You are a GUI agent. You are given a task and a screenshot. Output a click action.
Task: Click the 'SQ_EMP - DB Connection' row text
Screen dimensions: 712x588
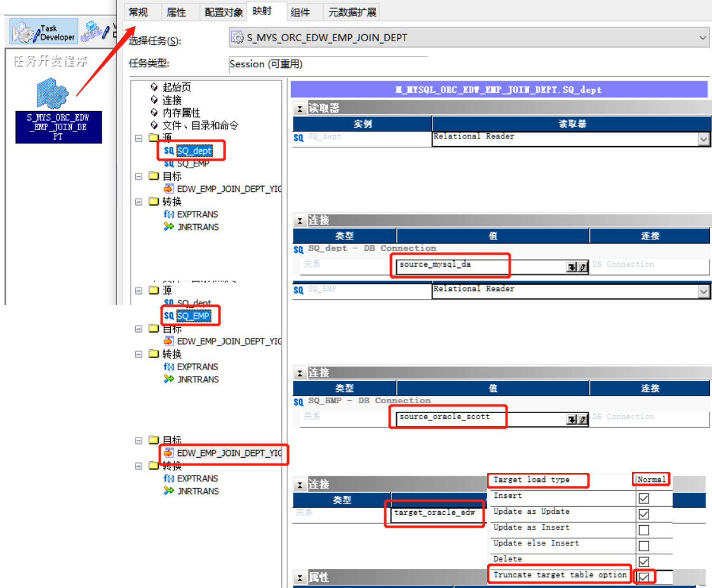pos(369,401)
